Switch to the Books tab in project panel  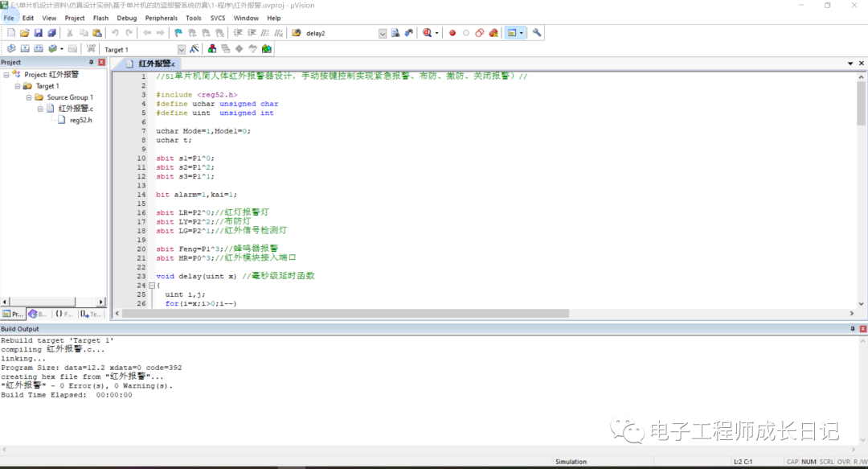click(x=39, y=315)
